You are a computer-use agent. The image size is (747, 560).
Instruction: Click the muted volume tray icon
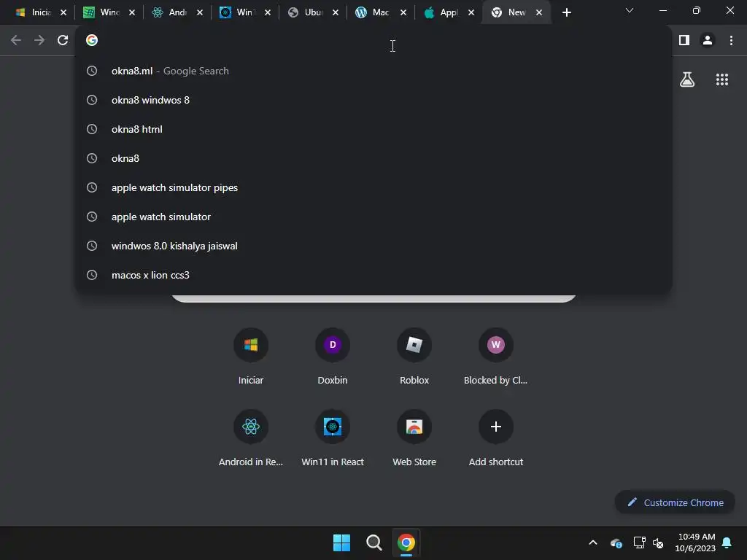(x=658, y=542)
